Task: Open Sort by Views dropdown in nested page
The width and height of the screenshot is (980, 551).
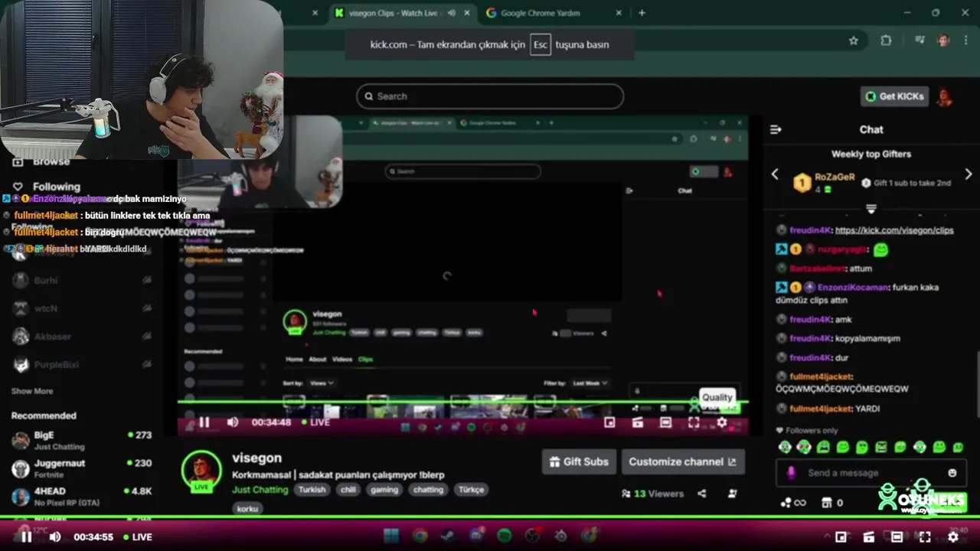Action: pyautogui.click(x=322, y=383)
